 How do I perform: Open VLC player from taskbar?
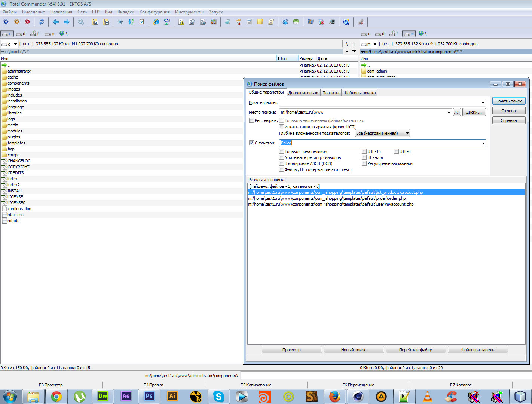click(x=428, y=397)
